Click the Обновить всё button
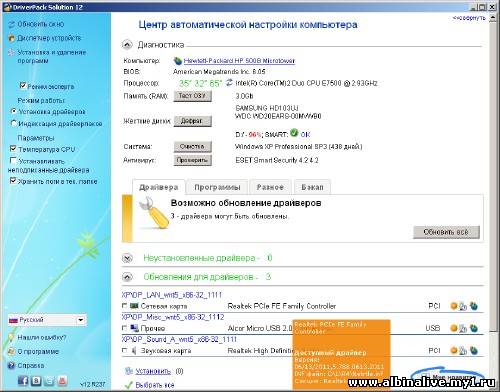The image size is (500, 392). [446, 232]
